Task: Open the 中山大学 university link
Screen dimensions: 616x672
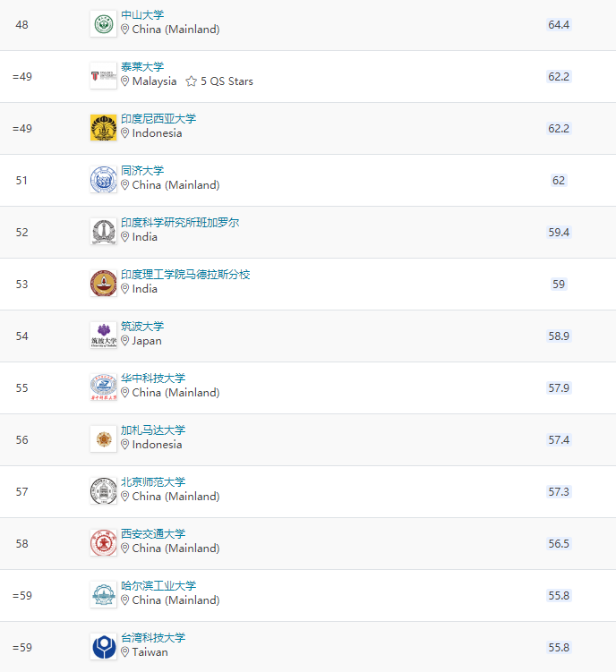Action: 142,15
